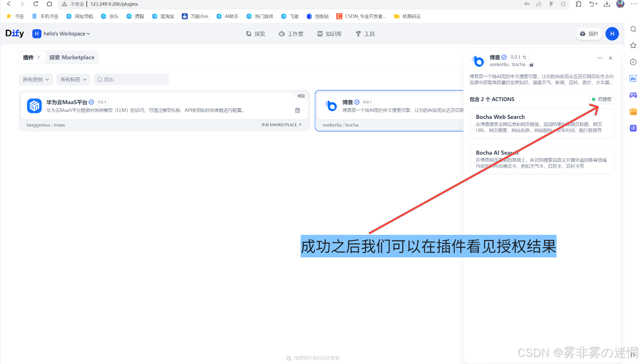Close the 博查 plugin detail panel
640x364 pixels.
610,58
